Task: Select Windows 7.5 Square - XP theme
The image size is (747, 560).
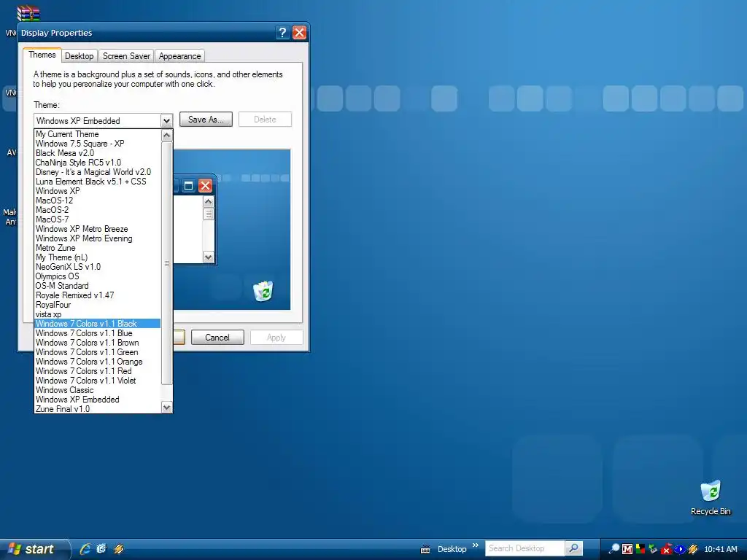Action: [98, 144]
